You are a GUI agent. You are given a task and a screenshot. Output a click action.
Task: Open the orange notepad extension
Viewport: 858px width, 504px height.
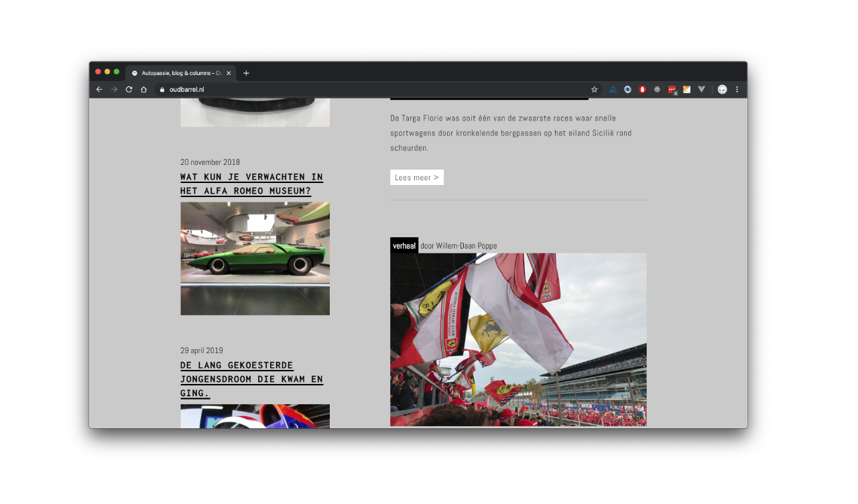click(x=686, y=89)
